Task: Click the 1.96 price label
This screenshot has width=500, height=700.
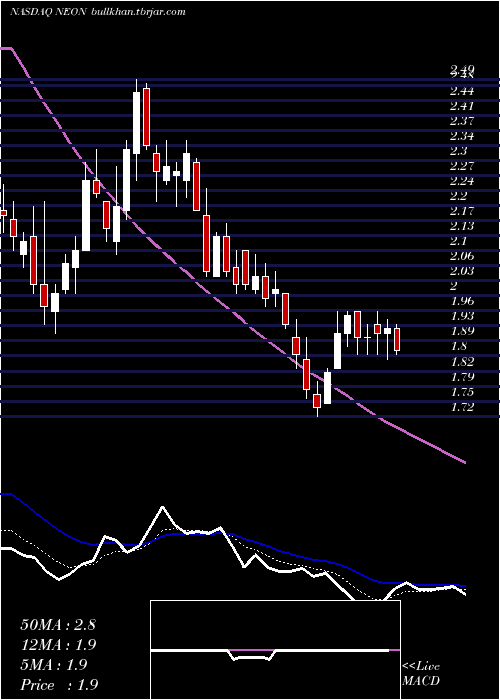Action: pyautogui.click(x=462, y=301)
